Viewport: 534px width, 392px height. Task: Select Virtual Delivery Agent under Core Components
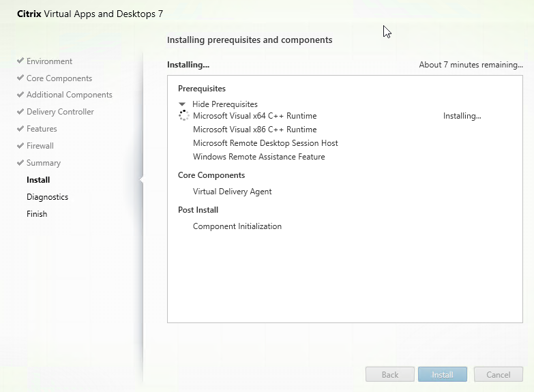232,192
